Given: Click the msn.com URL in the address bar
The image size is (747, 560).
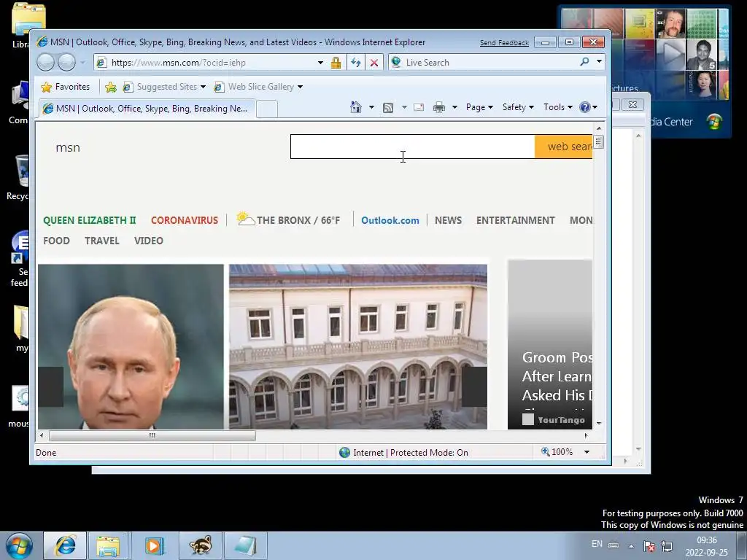Looking at the screenshot, I should (x=178, y=63).
